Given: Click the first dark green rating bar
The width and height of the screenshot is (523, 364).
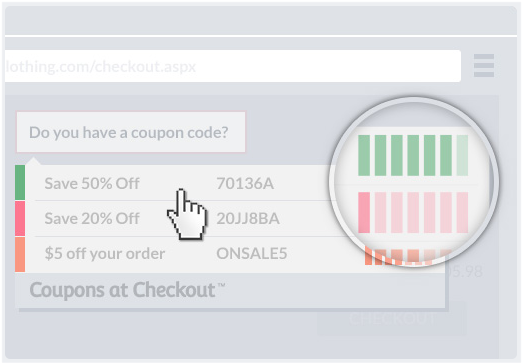Looking at the screenshot, I should pos(364,155).
